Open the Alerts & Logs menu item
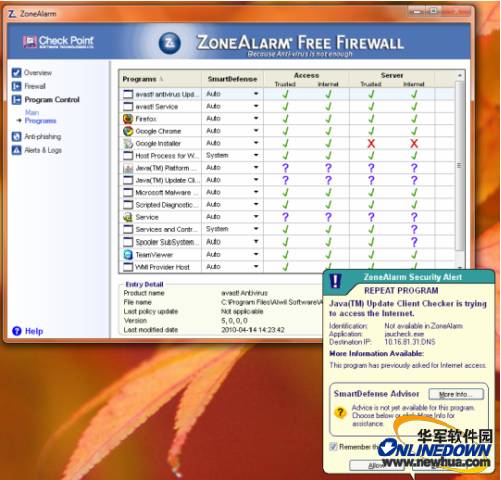 pyautogui.click(x=43, y=150)
